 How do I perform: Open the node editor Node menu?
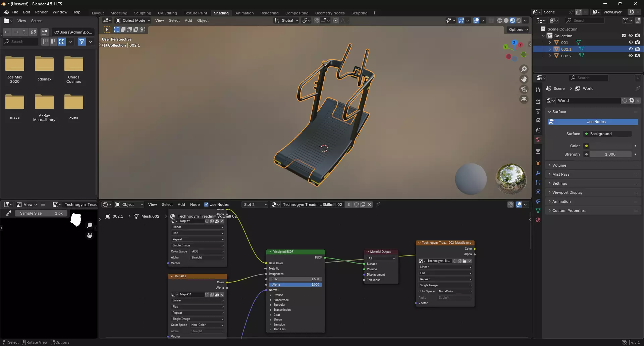pyautogui.click(x=195, y=205)
